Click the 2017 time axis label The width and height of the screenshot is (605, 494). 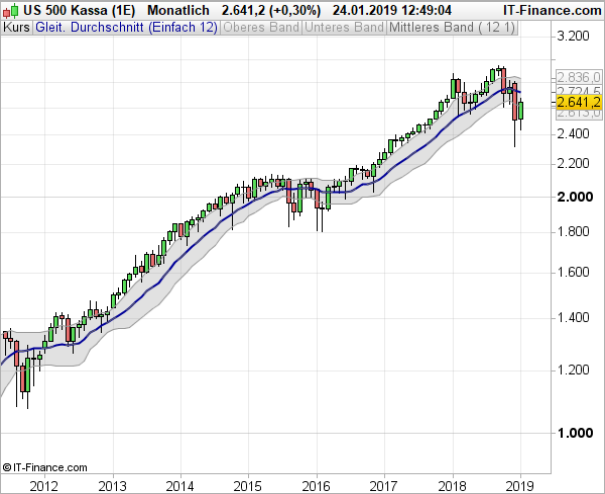point(384,486)
